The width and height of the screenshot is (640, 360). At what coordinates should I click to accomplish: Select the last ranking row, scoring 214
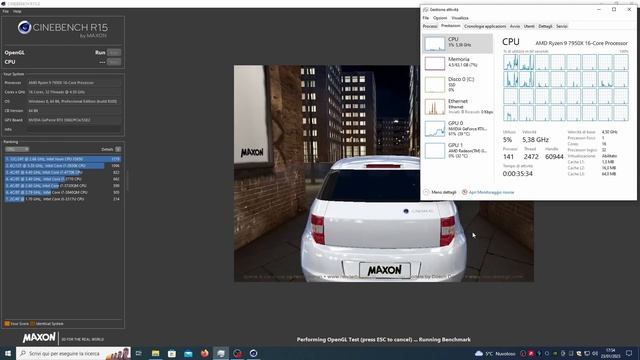tap(62, 199)
